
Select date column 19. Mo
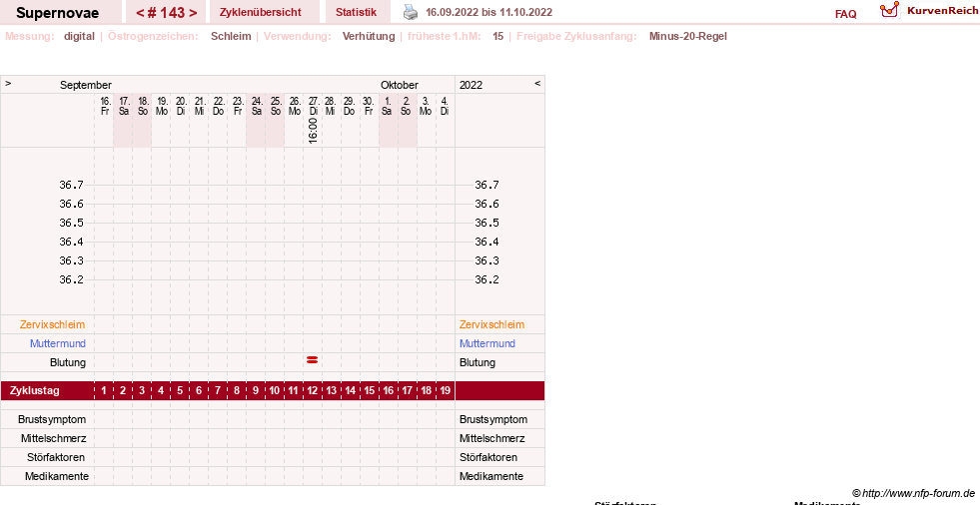click(162, 106)
